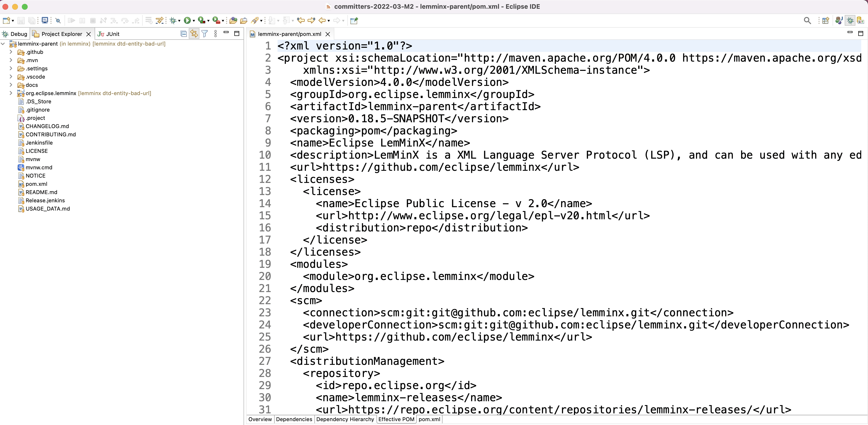Collapse the lemminx-parent project root
868x425 pixels.
click(x=3, y=44)
